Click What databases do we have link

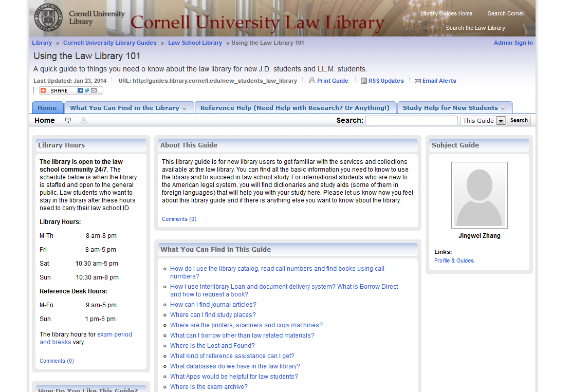(235, 366)
